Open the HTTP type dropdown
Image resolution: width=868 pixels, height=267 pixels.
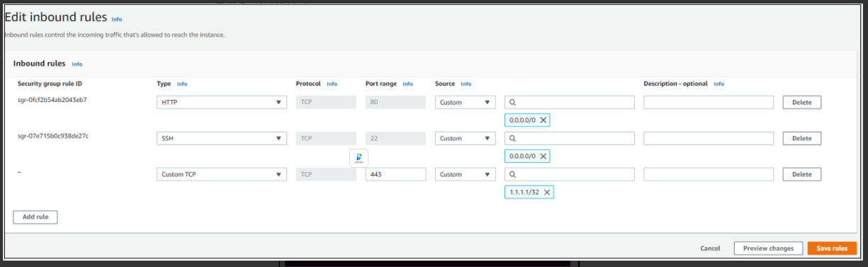[x=222, y=102]
